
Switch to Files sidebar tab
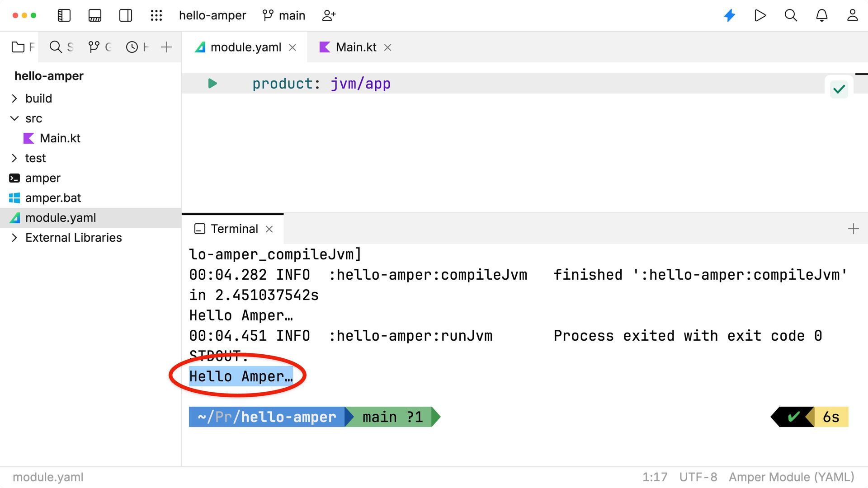(23, 47)
